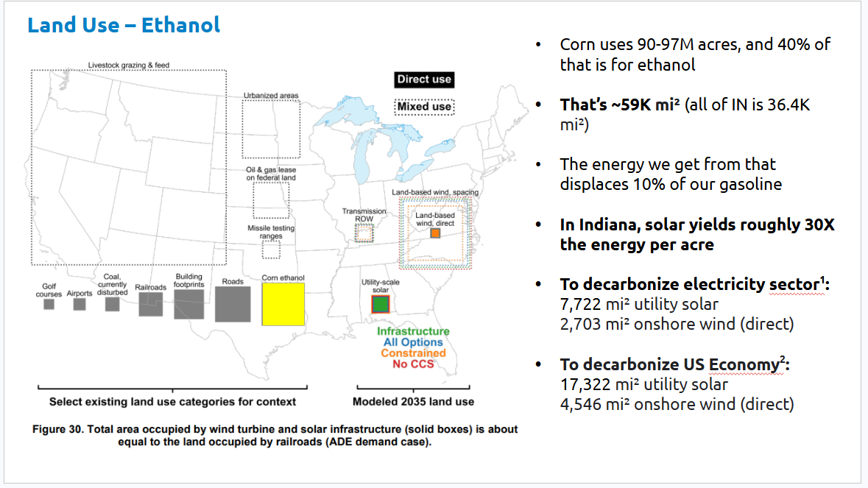Viewport: 868px width, 488px height.
Task: Select the orange Land-based wind direct square
Action: (x=435, y=233)
